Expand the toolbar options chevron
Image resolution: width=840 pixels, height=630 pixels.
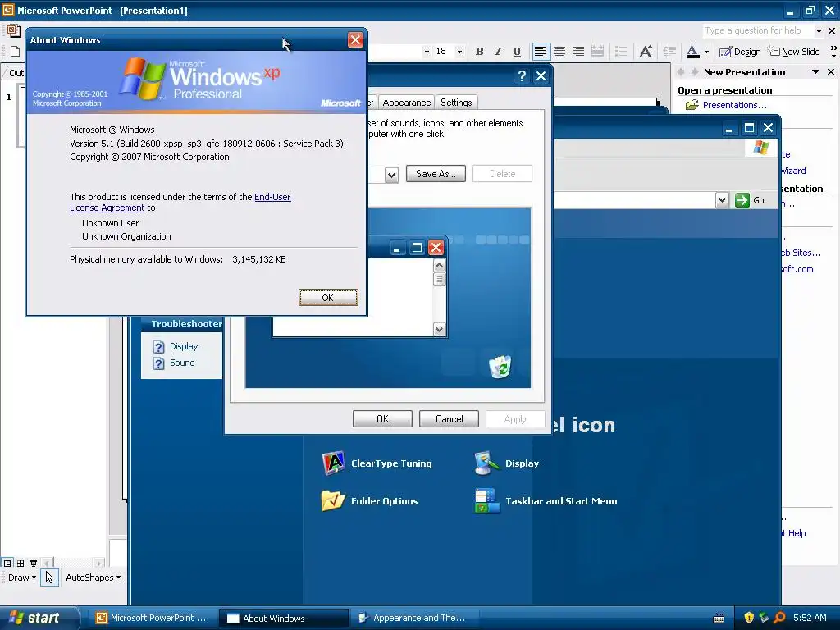[833, 52]
